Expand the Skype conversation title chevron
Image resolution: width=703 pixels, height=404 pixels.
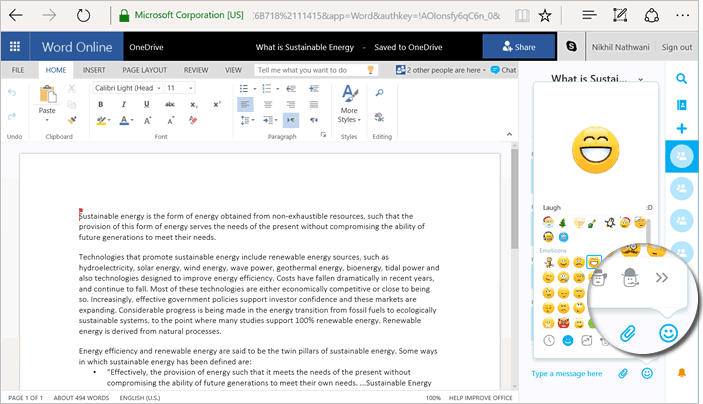pos(641,79)
